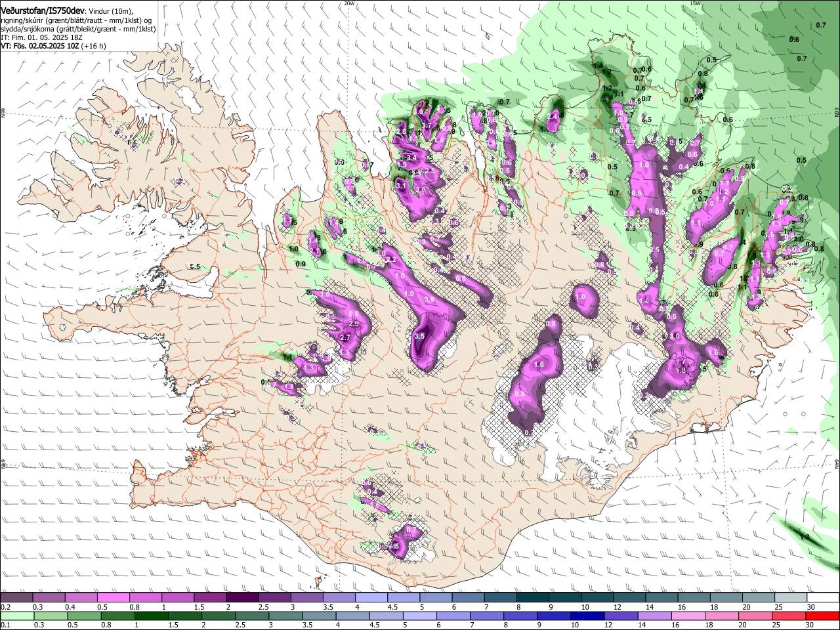The width and height of the screenshot is (840, 630).
Task: Choose the light gray 25 swatch, upper legend row
Action: point(791,598)
